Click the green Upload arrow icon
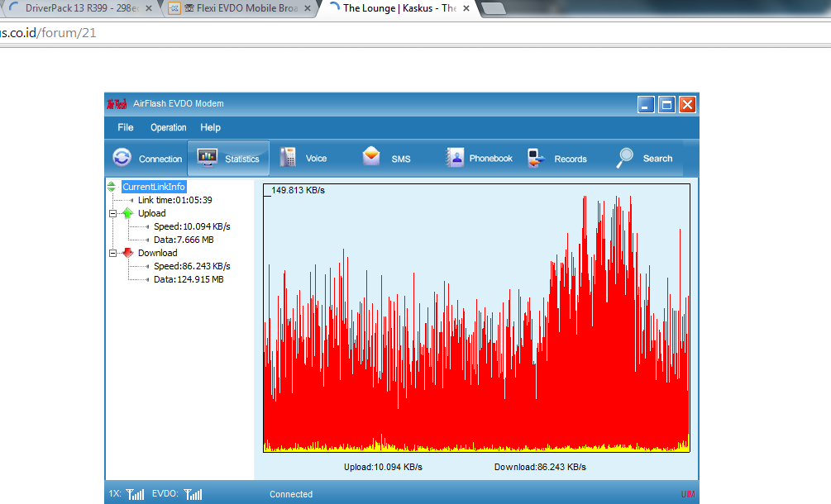Viewport: 831px width, 504px height. click(x=127, y=213)
